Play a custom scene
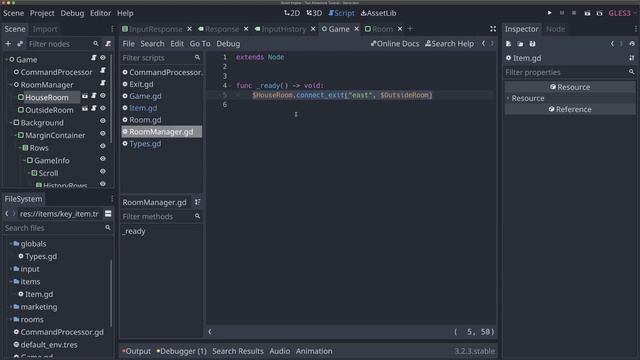 [x=600, y=13]
